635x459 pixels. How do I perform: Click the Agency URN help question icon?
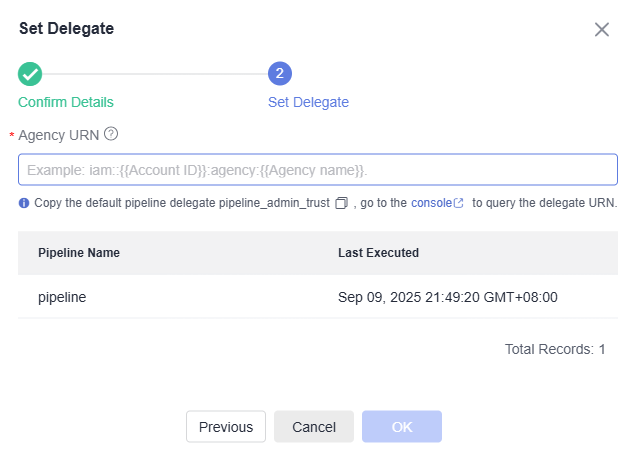pyautogui.click(x=111, y=133)
